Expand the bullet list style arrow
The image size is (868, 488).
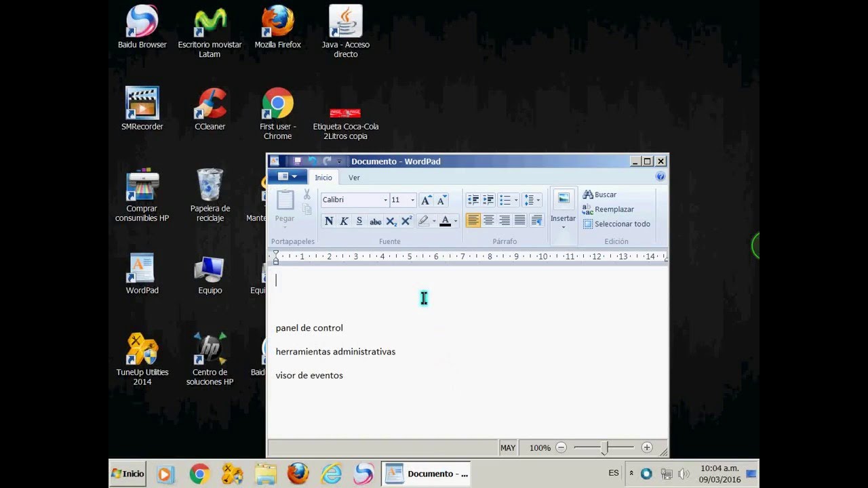coord(516,200)
